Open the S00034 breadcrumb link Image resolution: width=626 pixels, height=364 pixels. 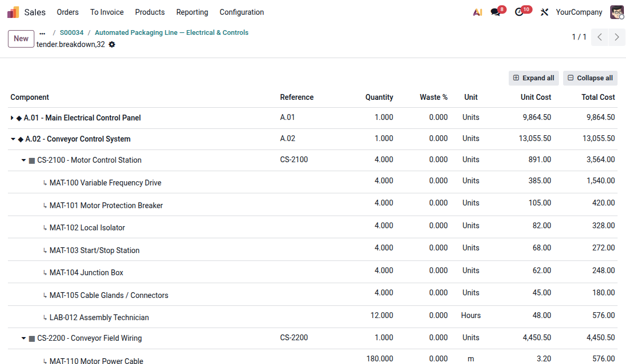71,33
